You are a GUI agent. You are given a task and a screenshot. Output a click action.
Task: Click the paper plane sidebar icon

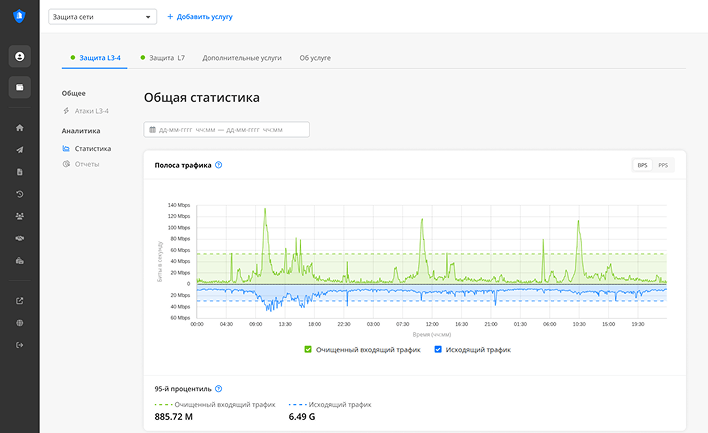tap(20, 150)
